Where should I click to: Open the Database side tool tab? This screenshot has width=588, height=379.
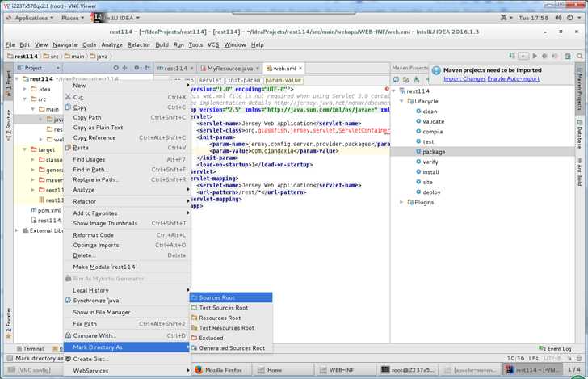579,134
